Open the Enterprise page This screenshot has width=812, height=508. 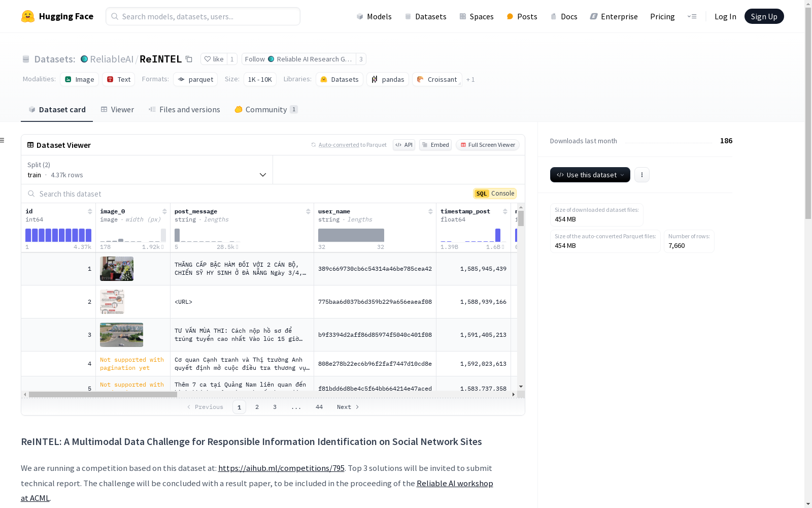click(x=614, y=16)
